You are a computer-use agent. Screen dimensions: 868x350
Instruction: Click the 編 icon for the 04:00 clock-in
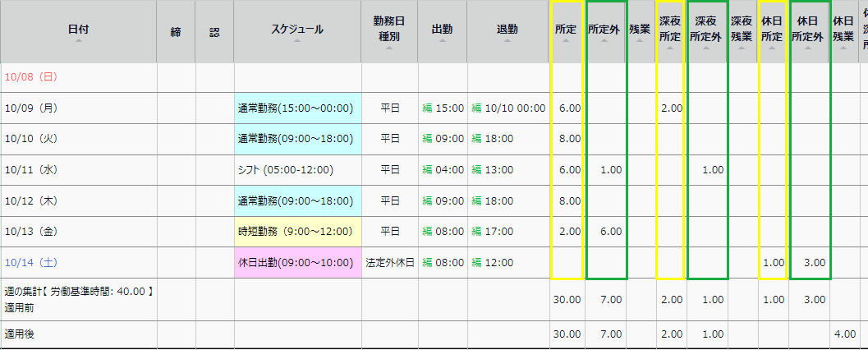pyautogui.click(x=427, y=170)
